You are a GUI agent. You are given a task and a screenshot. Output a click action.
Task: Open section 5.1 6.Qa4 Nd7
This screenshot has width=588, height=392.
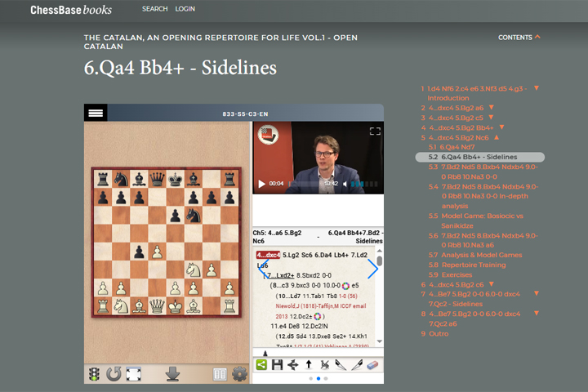coord(452,147)
